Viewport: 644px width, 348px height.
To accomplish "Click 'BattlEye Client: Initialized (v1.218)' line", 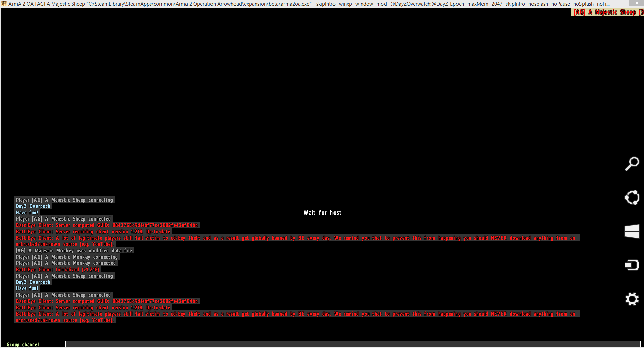I will [57, 270].
